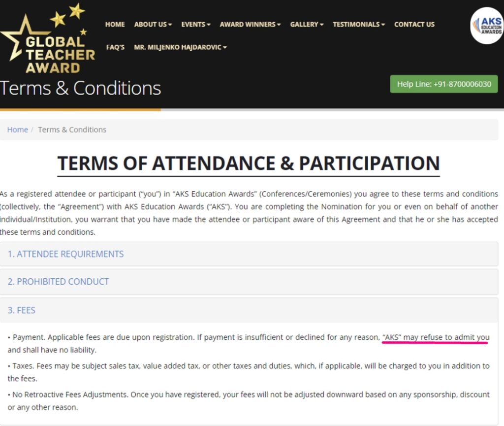504x426 pixels.
Task: Click the Terms & Conditions page title
Action: pos(81,88)
